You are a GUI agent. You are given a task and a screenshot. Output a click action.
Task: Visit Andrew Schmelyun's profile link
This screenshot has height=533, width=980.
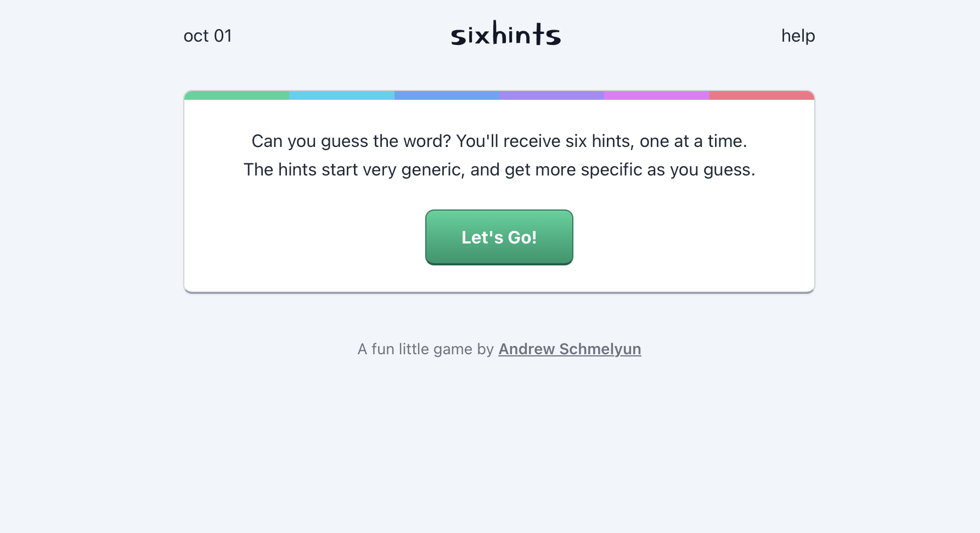569,349
